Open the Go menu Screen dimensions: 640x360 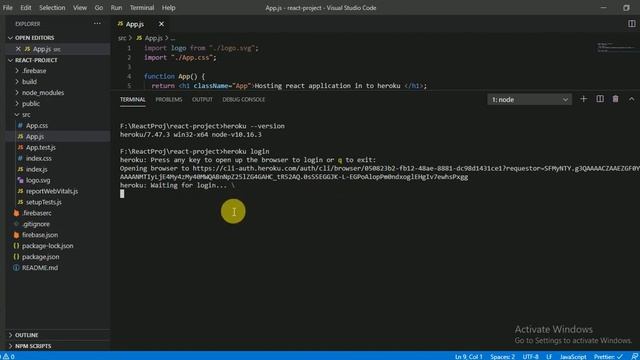coord(99,8)
